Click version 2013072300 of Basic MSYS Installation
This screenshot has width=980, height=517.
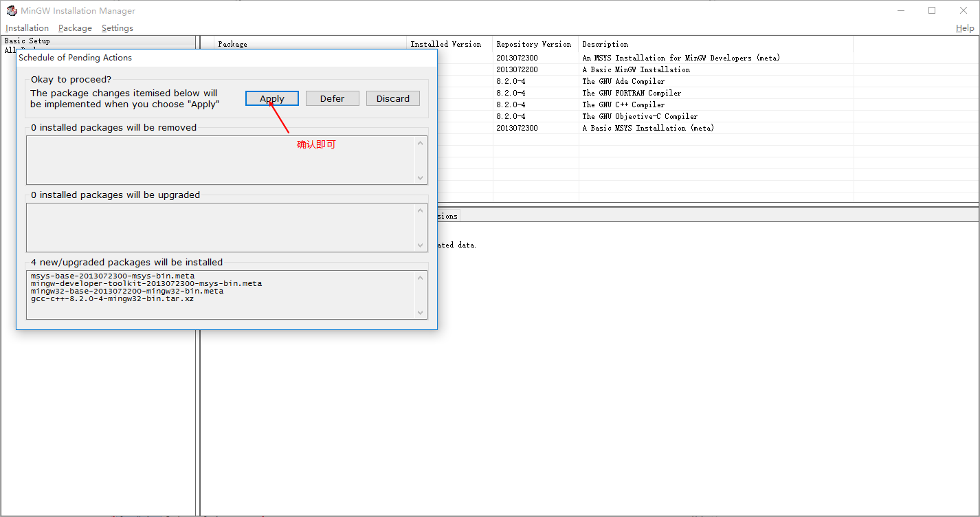pyautogui.click(x=517, y=128)
